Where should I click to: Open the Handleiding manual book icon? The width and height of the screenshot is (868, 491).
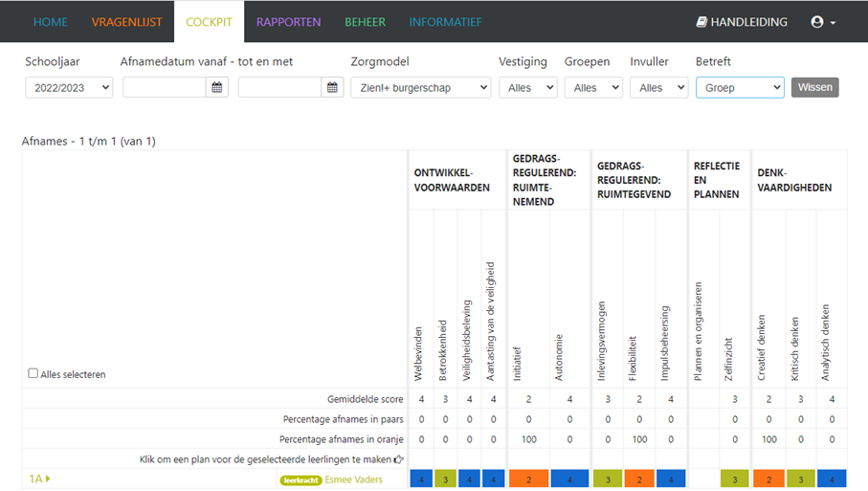[x=701, y=22]
